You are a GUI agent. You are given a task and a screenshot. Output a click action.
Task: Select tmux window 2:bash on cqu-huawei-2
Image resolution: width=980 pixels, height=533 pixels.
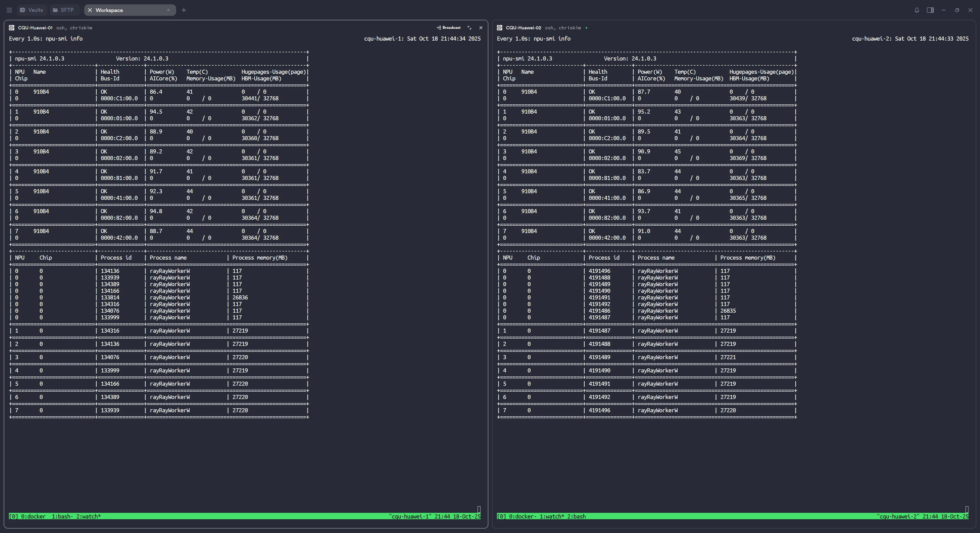576,516
